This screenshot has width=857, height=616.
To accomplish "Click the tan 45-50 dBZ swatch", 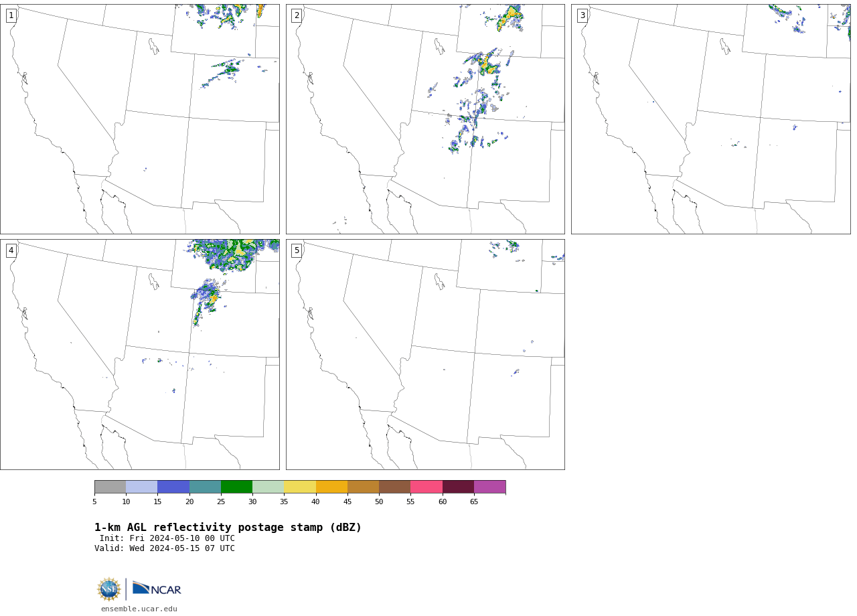I will (x=363, y=487).
